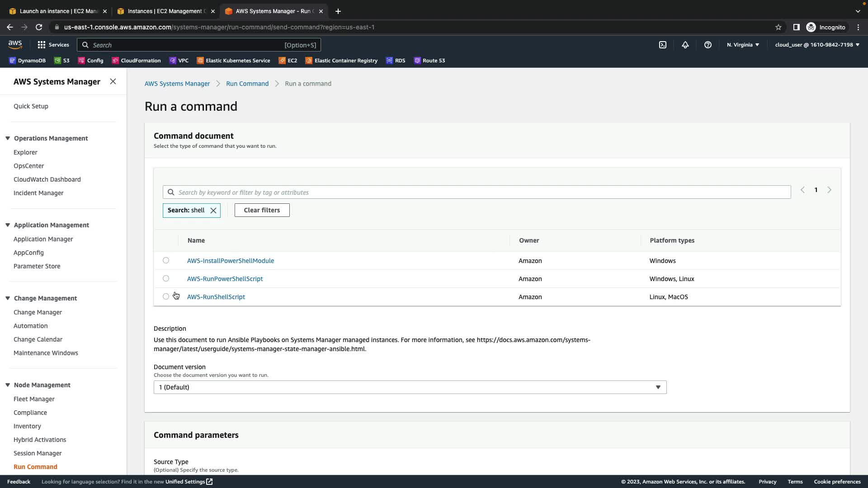Viewport: 868px width, 488px height.
Task: Open the N. Virginia region dropdown
Action: tap(743, 45)
